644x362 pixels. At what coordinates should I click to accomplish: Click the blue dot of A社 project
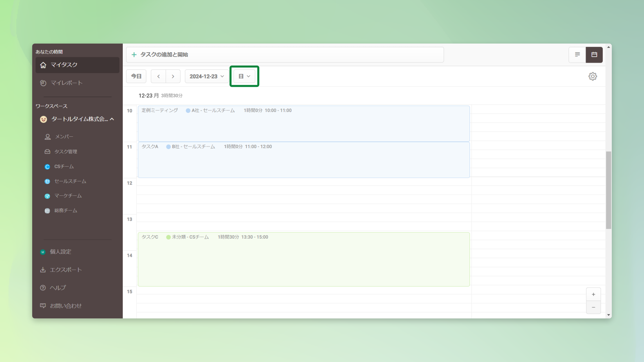coord(188,111)
